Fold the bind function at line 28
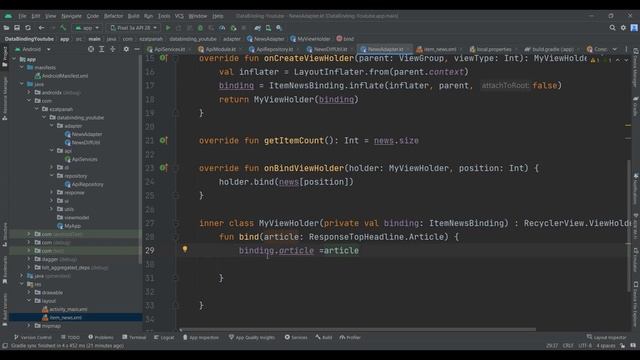Viewport: 640px width, 360px height. [x=176, y=237]
